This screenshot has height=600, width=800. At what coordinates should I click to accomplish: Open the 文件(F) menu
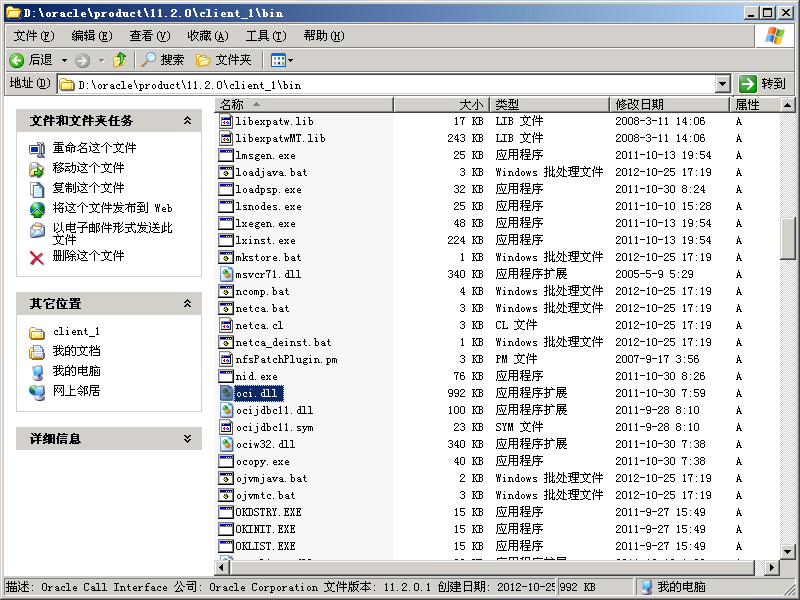(x=34, y=36)
